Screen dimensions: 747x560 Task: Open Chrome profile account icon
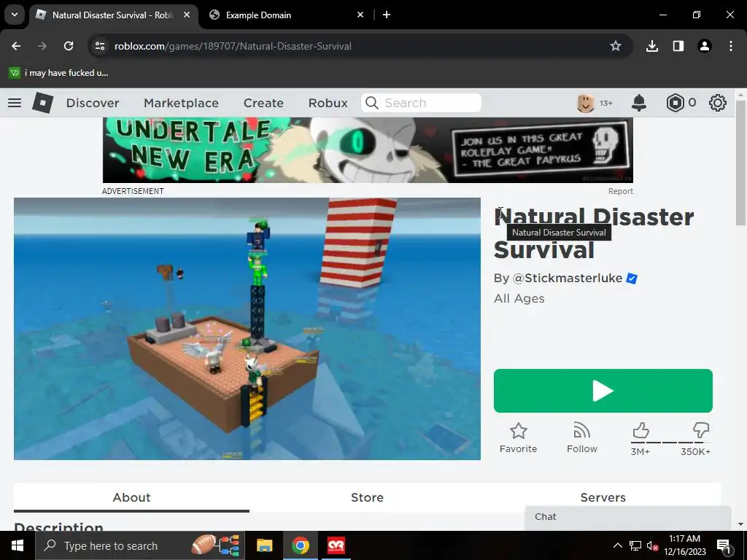[705, 46]
